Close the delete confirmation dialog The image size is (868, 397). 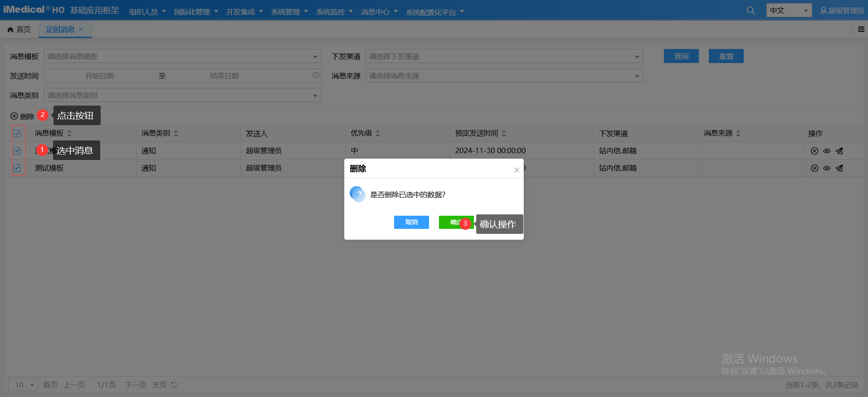pos(516,170)
